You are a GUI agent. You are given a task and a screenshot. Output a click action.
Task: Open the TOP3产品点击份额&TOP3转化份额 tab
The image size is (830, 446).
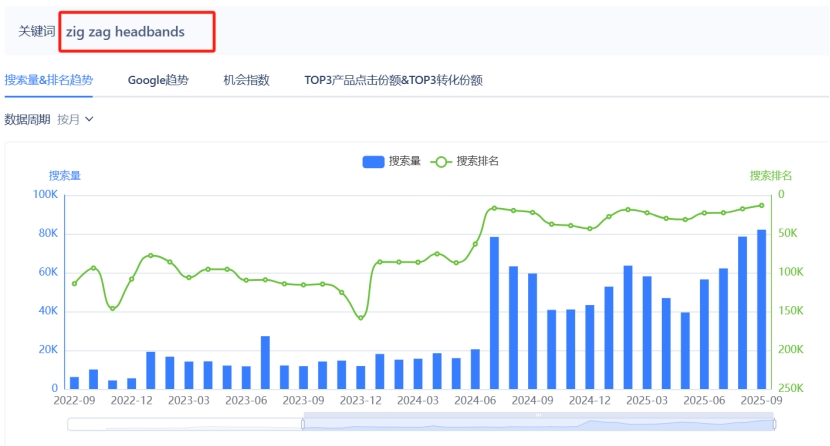393,80
